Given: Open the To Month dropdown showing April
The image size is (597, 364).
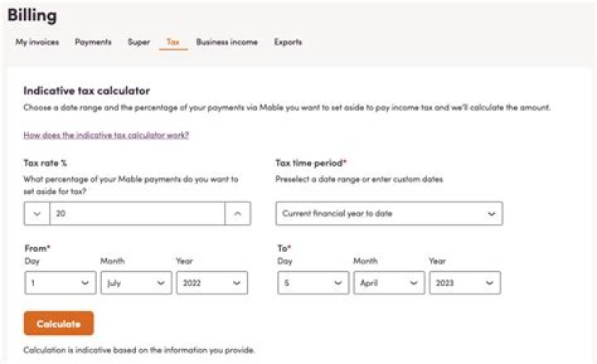Looking at the screenshot, I should tap(388, 283).
